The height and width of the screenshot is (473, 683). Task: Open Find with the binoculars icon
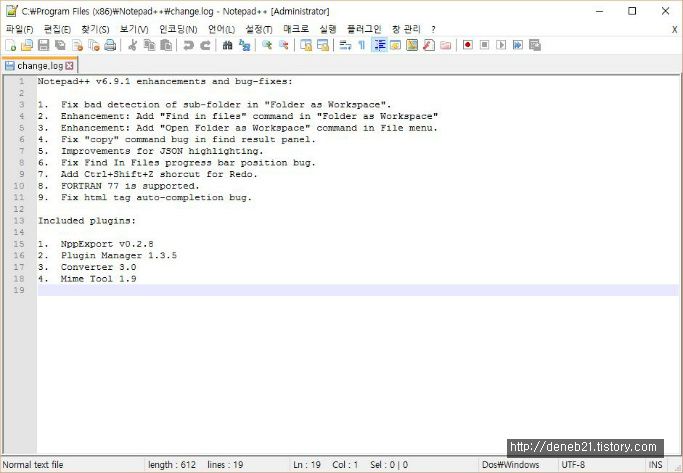point(227,45)
